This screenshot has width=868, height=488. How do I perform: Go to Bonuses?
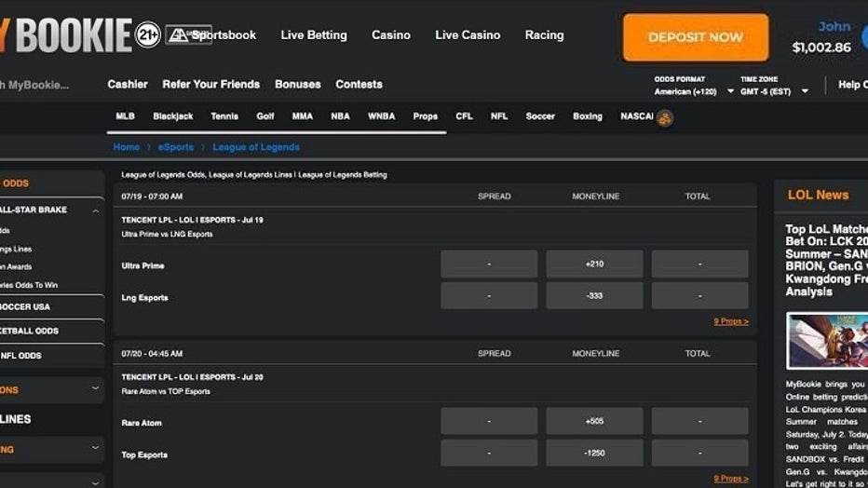[x=298, y=84]
